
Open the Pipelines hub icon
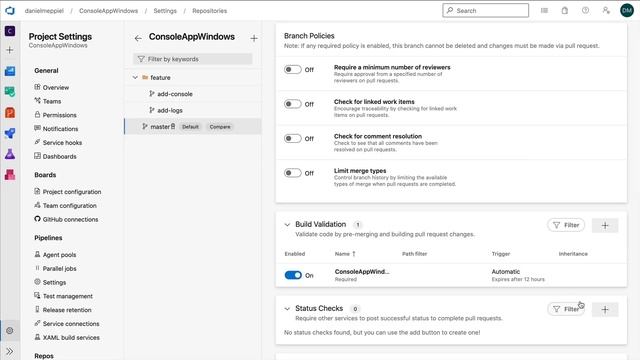click(x=10, y=133)
